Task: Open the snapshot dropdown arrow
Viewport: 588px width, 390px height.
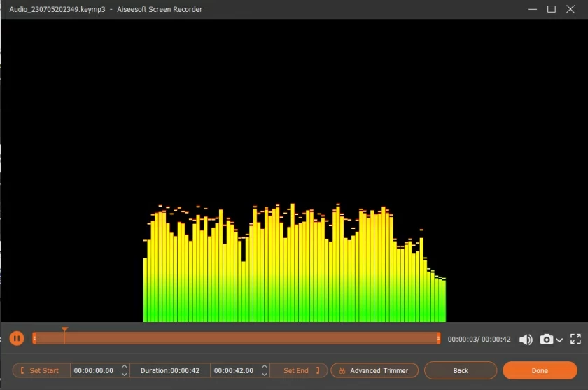Action: click(x=559, y=340)
